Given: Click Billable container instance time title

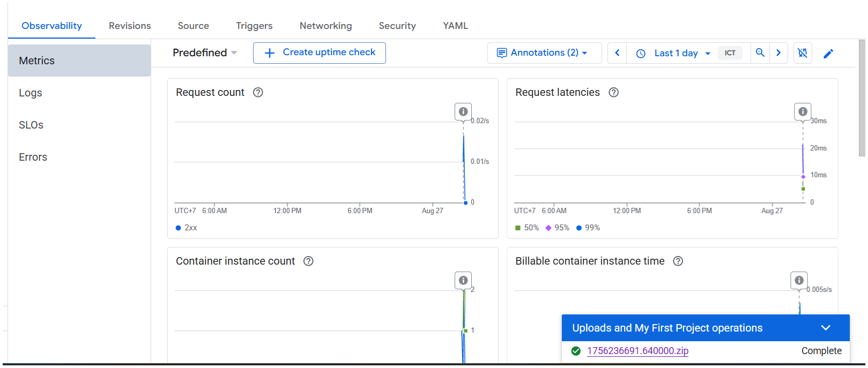Looking at the screenshot, I should pos(590,261).
